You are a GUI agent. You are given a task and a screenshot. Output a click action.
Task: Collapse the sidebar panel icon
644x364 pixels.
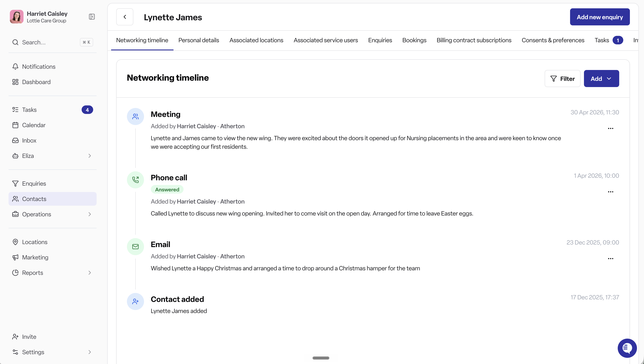tap(92, 17)
